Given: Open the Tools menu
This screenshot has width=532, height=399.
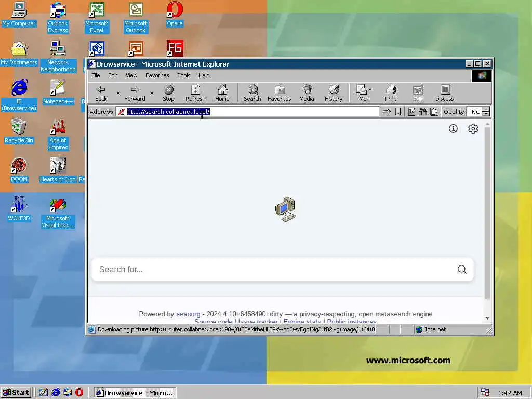Looking at the screenshot, I should pos(183,75).
